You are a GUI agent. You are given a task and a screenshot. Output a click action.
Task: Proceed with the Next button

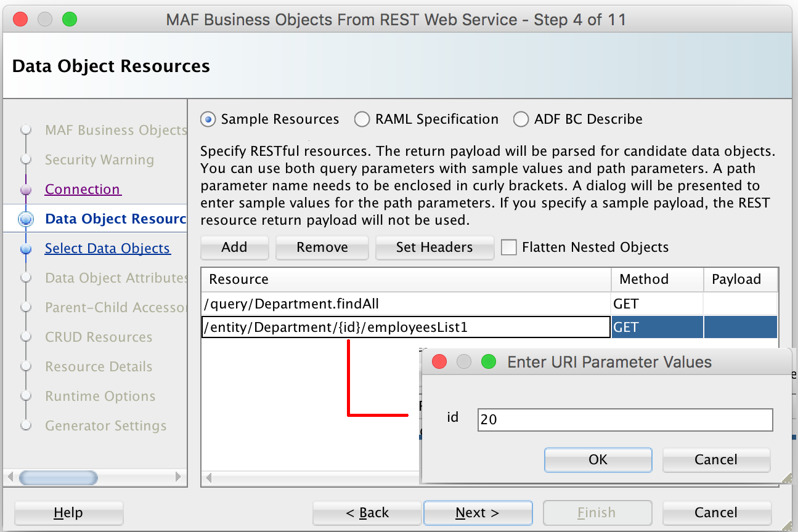[478, 513]
